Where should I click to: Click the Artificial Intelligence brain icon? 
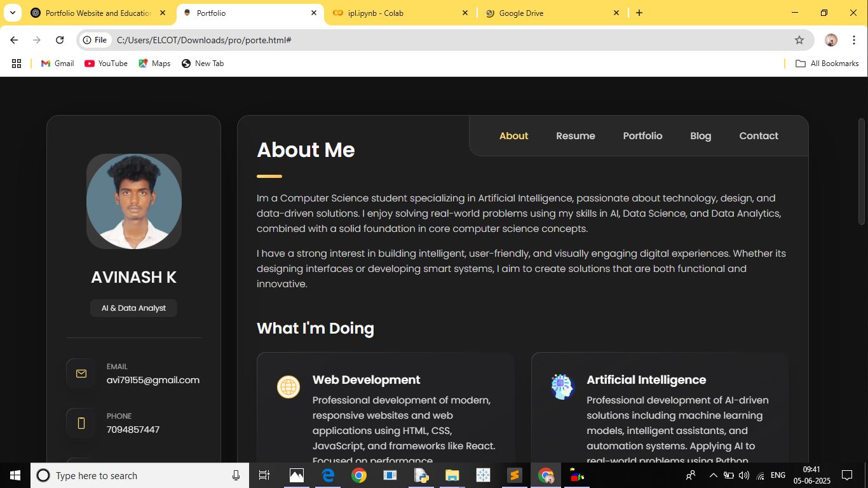point(562,386)
